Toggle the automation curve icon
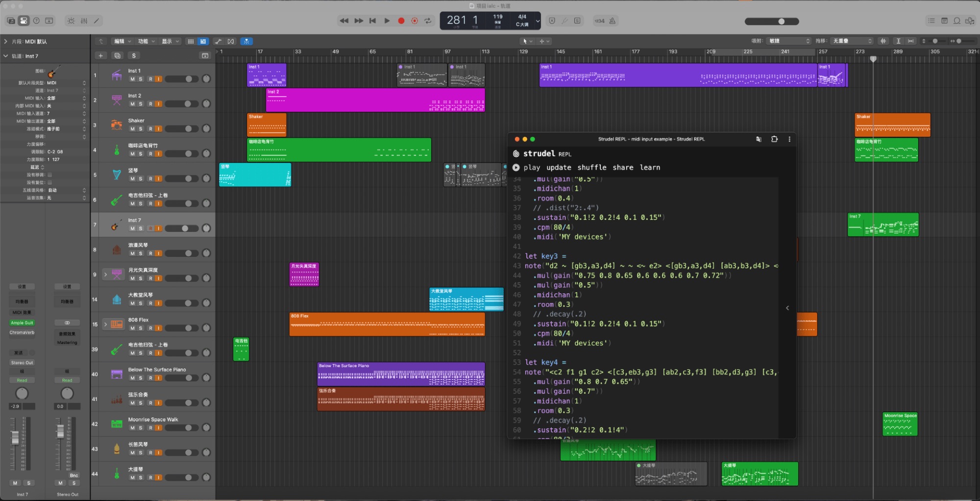Image resolution: width=980 pixels, height=501 pixels. pos(218,41)
